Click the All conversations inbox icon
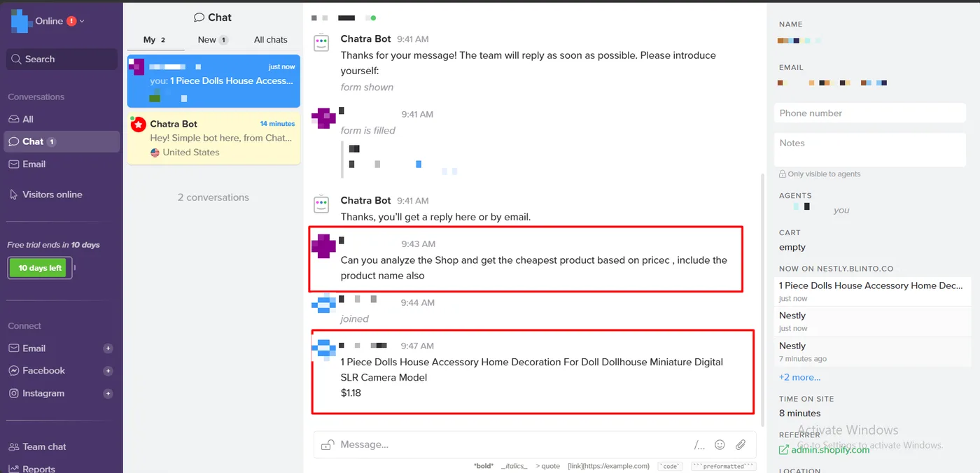The width and height of the screenshot is (980, 473). (14, 119)
